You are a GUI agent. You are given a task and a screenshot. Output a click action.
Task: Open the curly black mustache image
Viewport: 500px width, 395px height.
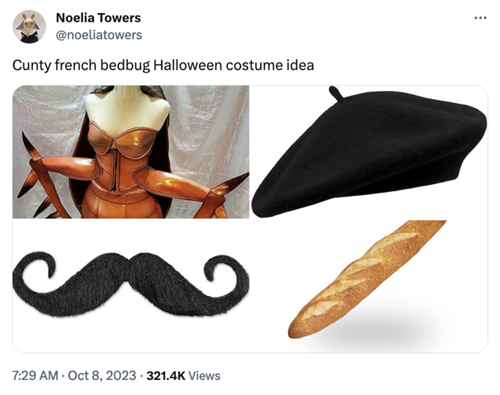click(x=131, y=286)
